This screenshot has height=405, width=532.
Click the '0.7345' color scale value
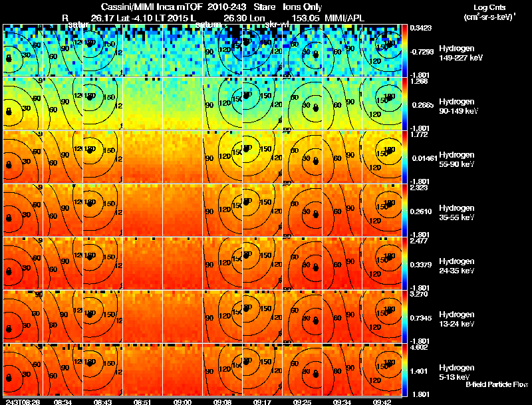[x=421, y=318]
